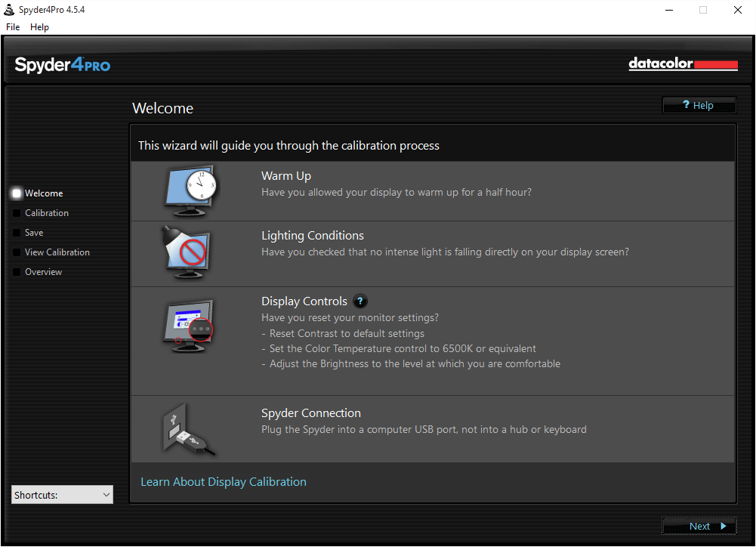Screen dimensions: 756x547
Task: Click the datacolor logo
Action: (x=683, y=63)
